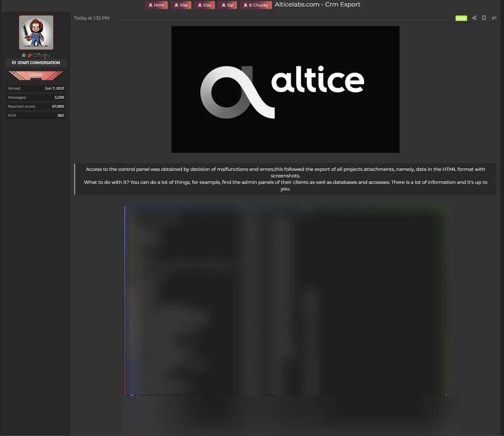Select the © Chucky thread tag
Image resolution: width=504 pixels, height=436 pixels.
[255, 5]
